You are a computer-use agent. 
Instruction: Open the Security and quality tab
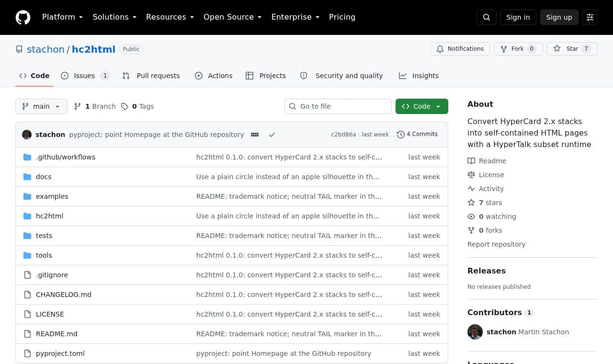(x=341, y=76)
